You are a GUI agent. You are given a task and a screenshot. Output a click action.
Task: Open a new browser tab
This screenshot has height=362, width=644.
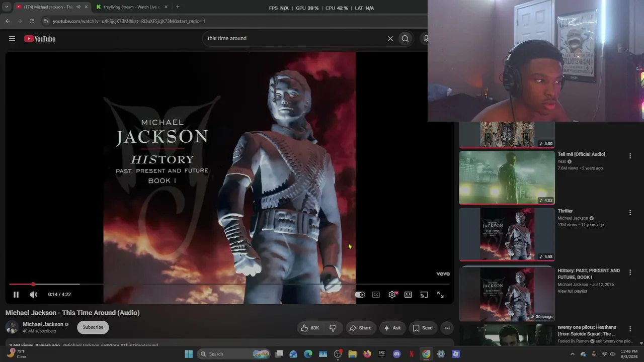178,7
